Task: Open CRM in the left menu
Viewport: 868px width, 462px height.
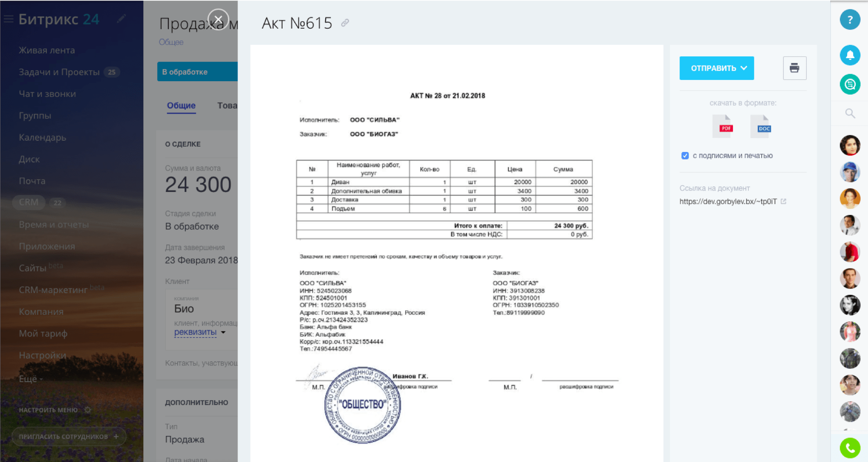Action: pos(29,202)
